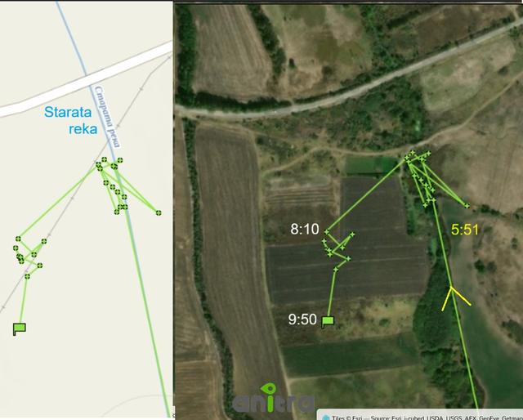Click the 8:10 time label

[305, 229]
